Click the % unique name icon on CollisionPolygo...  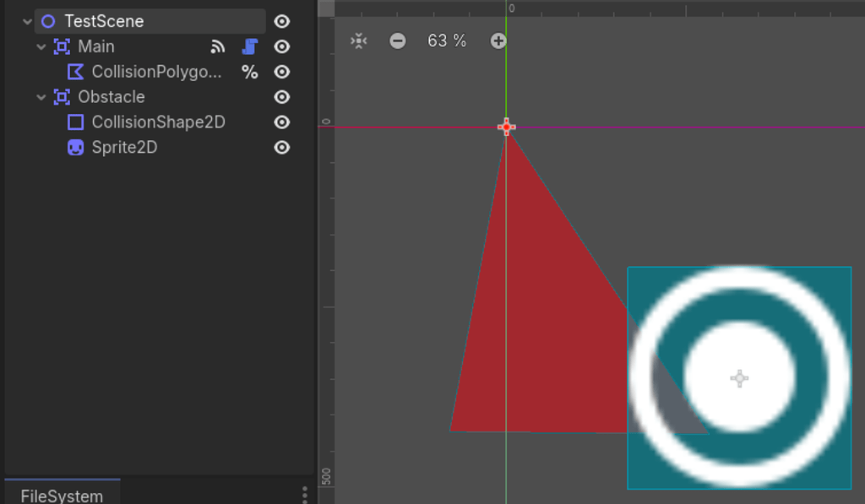250,72
